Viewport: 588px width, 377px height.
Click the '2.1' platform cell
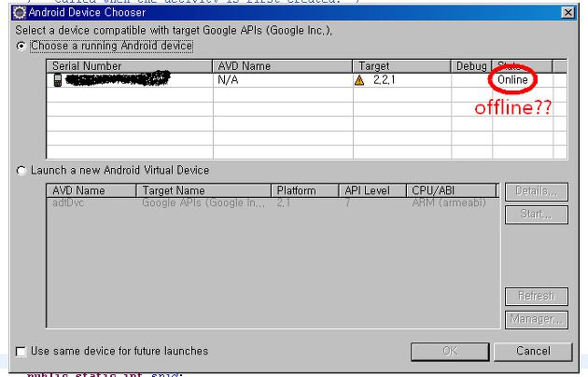[284, 202]
